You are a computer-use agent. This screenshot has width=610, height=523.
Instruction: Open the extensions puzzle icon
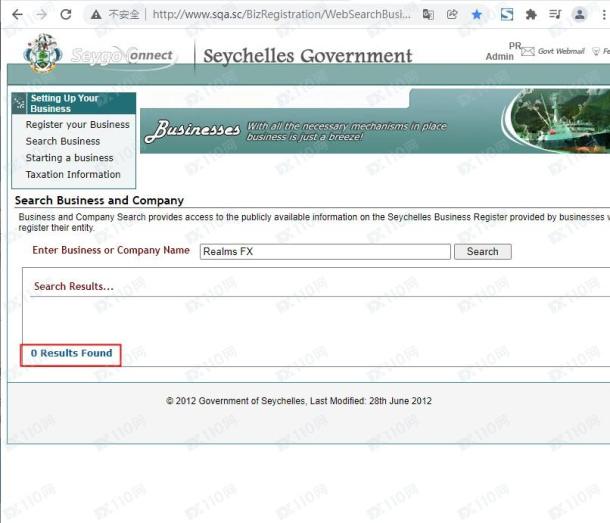click(531, 15)
